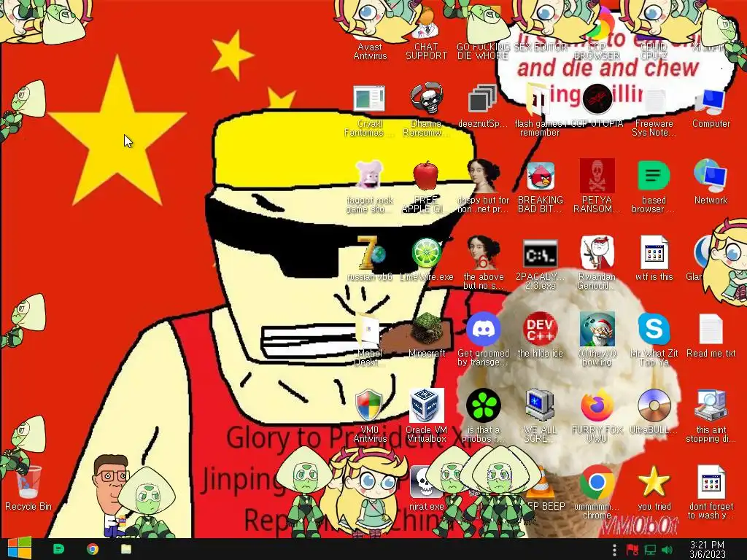Open the Skype icon labeled Mr. What Zit
747x560 pixels.
(x=654, y=340)
